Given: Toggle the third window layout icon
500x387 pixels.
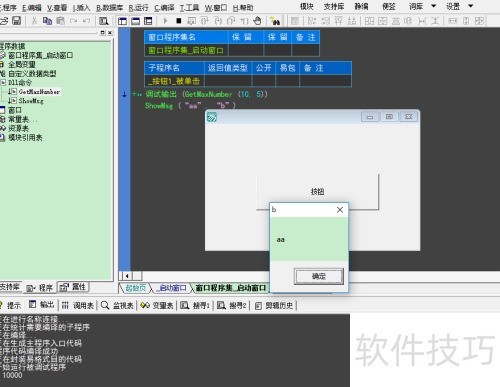Looking at the screenshot, I should click(148, 21).
